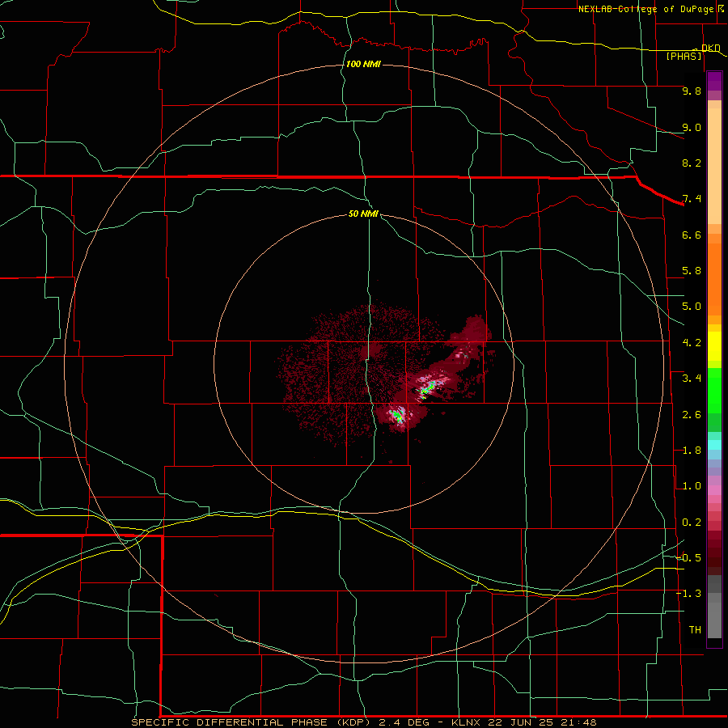
Task: Click the 7.4 value on the color scale
Action: (692, 199)
